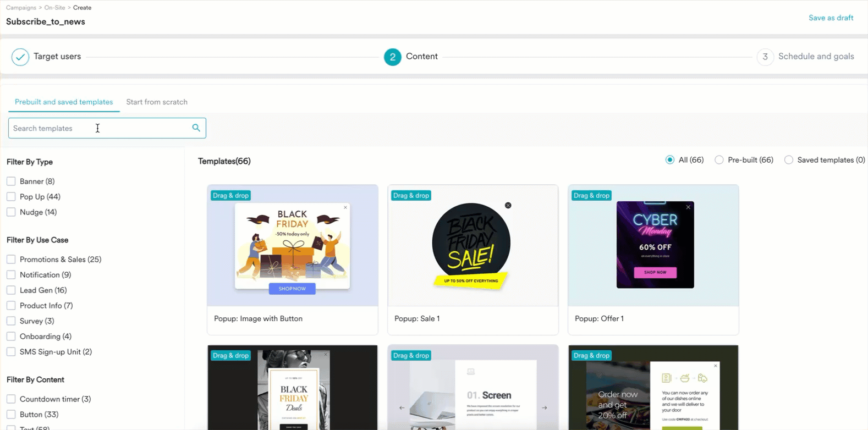Select the 01. Screen carousel template
The image size is (868, 430).
473,388
